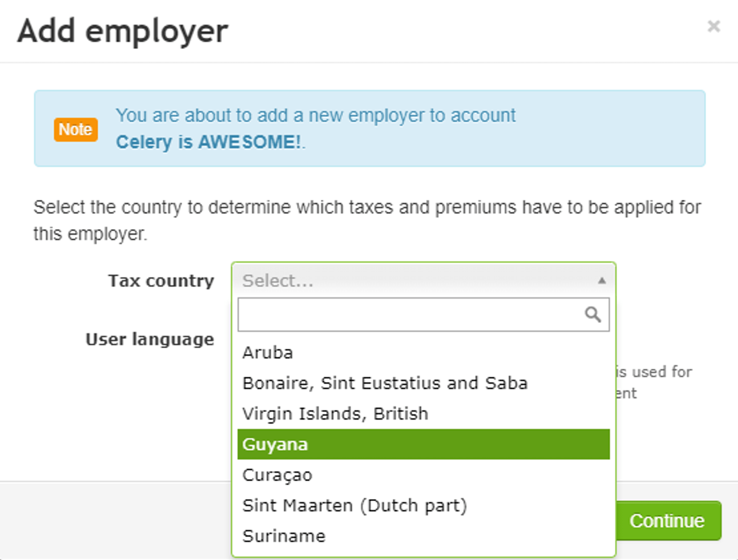
Task: Click the green Continue button
Action: click(668, 521)
